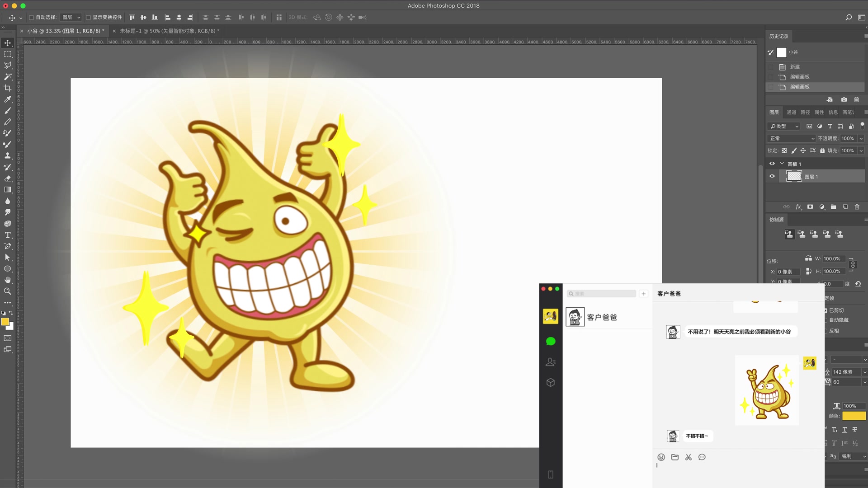Enable the 自动选择 checkbox
The width and height of the screenshot is (868, 488).
coord(32,18)
